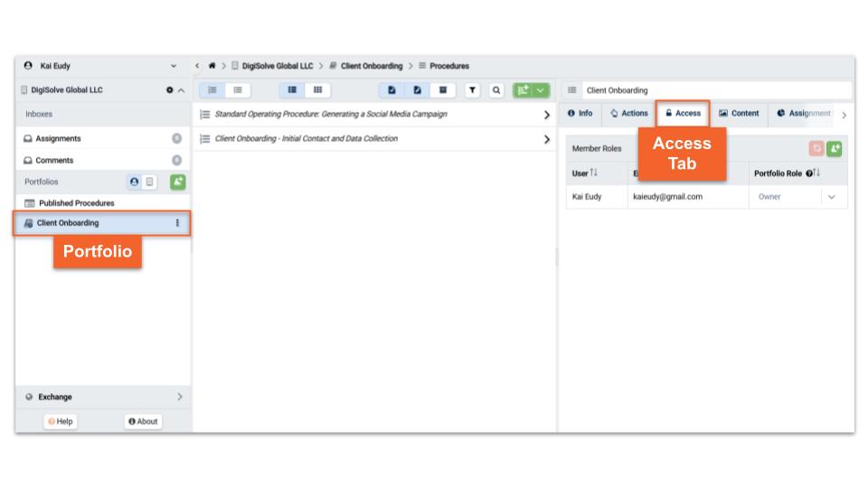This screenshot has height=488, width=868.
Task: Switch to the Access tab
Action: 683,114
